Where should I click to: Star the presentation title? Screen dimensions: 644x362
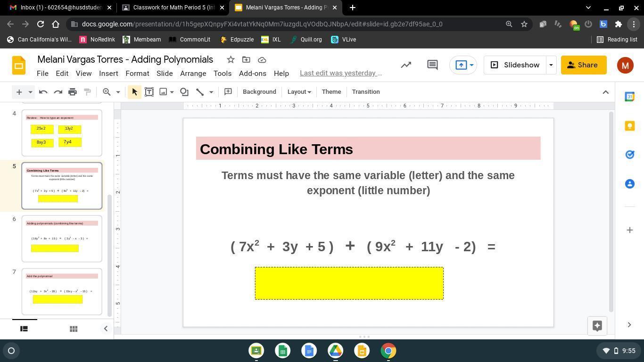[231, 59]
